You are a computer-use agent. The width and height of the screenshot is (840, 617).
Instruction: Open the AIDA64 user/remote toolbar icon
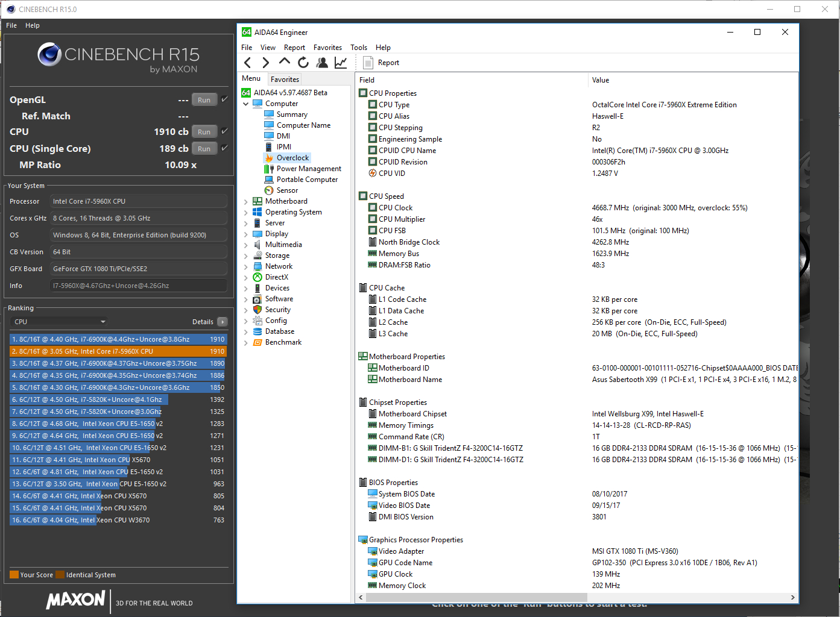pyautogui.click(x=322, y=63)
